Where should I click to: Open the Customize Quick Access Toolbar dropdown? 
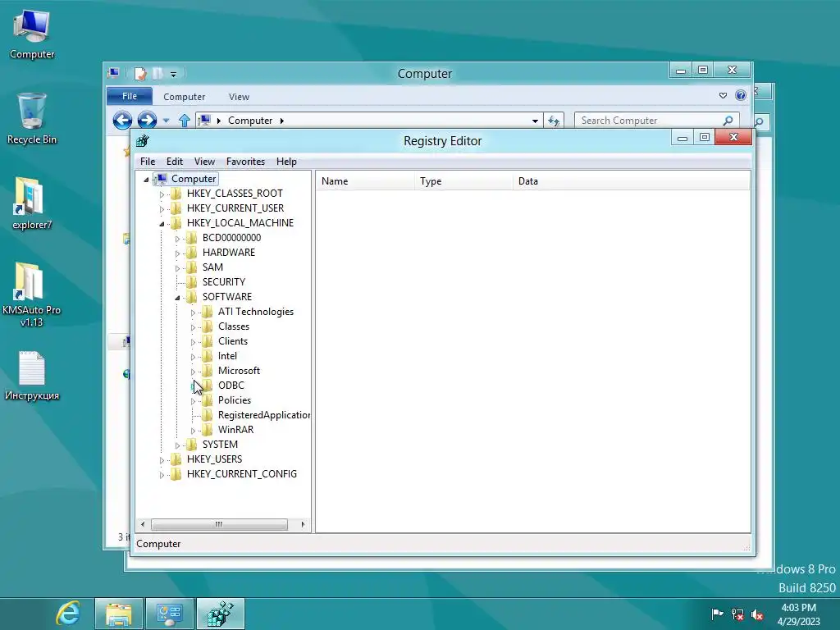coord(174,74)
